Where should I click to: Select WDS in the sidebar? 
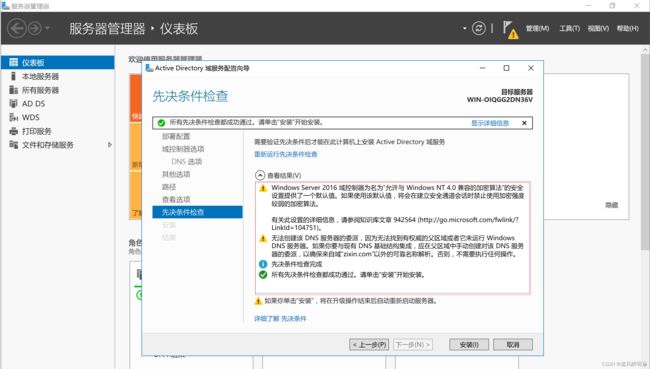click(58, 117)
